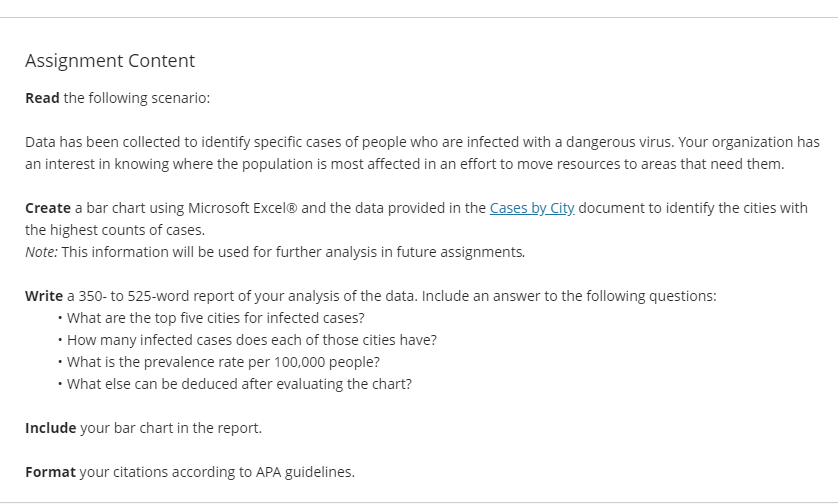Click the top five cities bullet question
This screenshot has height=504, width=838.
pyautogui.click(x=215, y=318)
